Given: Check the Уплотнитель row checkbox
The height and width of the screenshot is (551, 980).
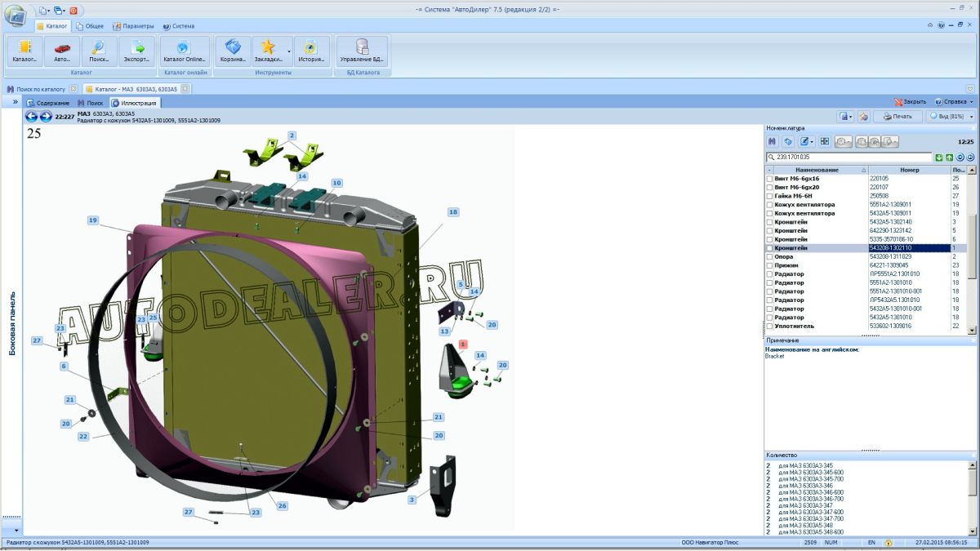Looking at the screenshot, I should (769, 326).
